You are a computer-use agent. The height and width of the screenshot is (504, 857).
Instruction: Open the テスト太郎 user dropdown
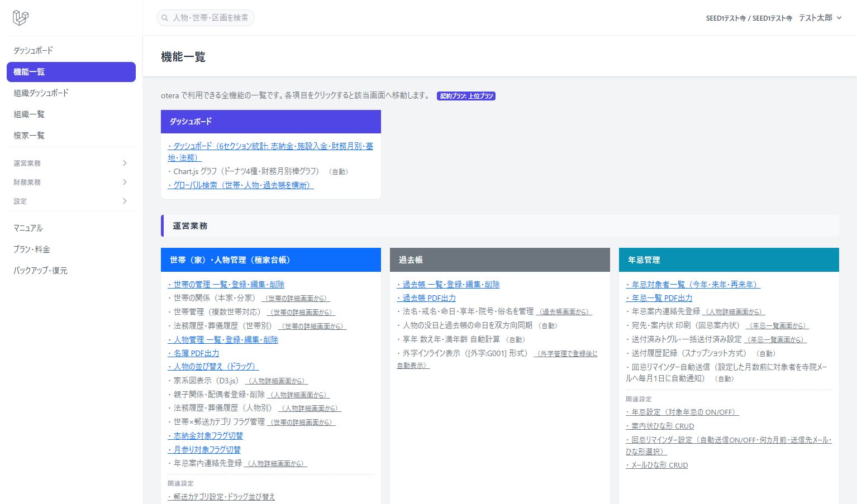tap(820, 18)
